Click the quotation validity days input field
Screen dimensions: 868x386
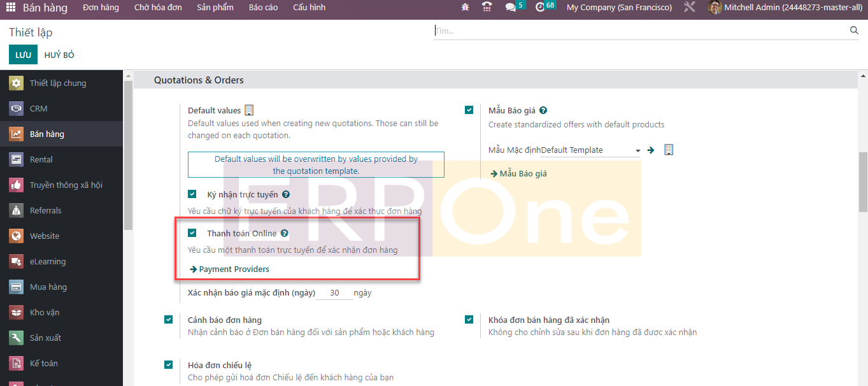[x=333, y=293]
